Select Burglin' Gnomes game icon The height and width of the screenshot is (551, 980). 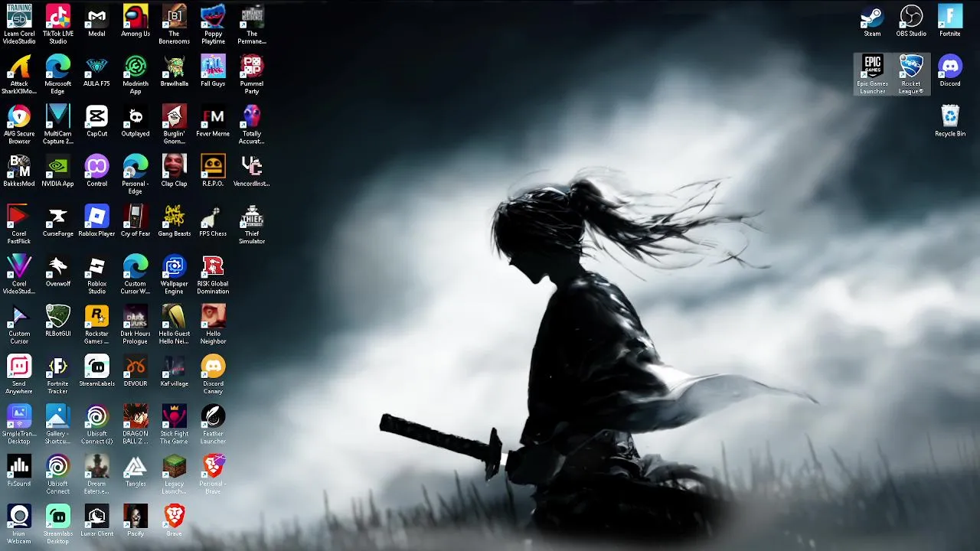tap(175, 116)
